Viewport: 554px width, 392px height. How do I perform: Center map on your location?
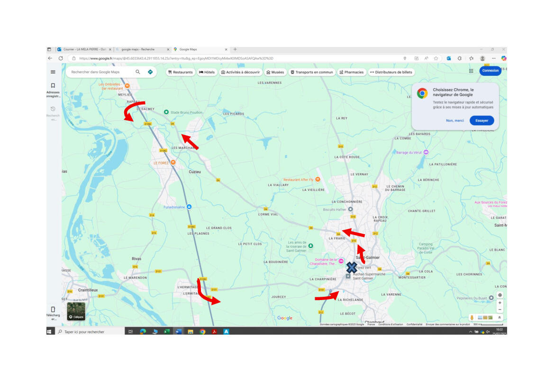click(x=500, y=295)
